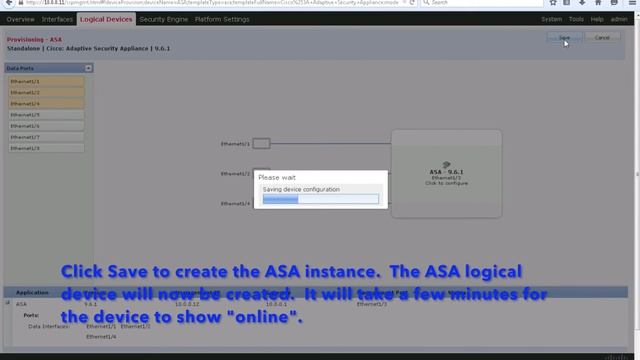Expand the ASA application row
The height and width of the screenshot is (360, 640).
(x=8, y=303)
